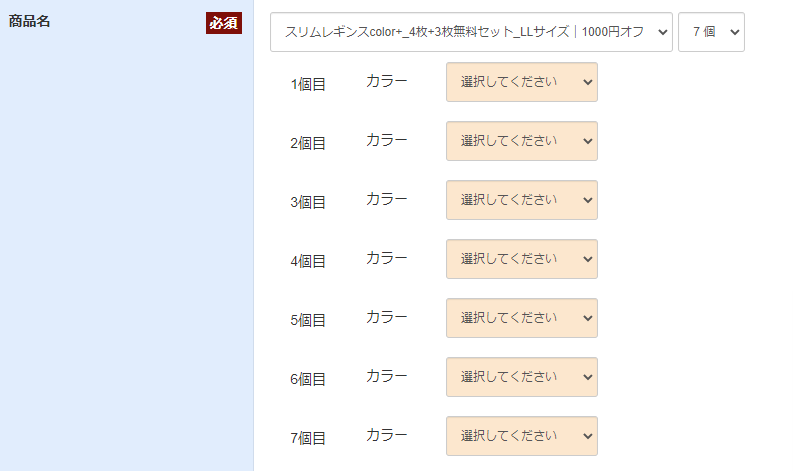Expand the 5個目 カラー dropdown

pos(521,318)
